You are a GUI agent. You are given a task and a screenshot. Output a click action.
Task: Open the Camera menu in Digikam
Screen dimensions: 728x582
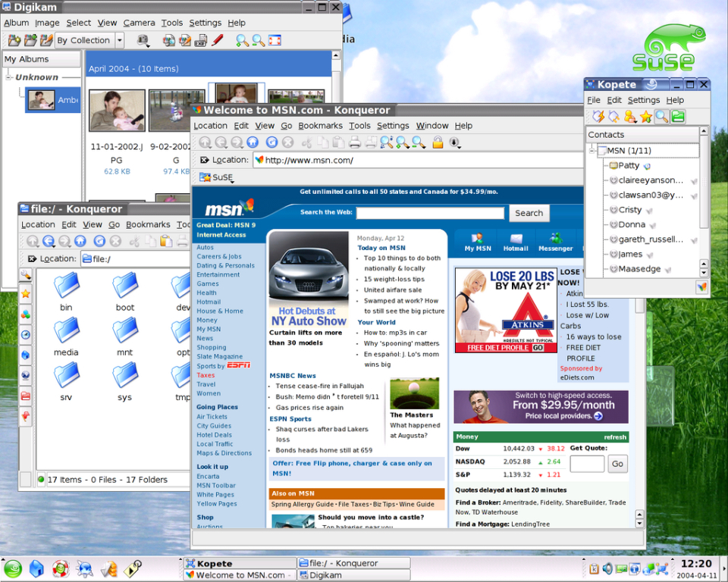[x=139, y=23]
